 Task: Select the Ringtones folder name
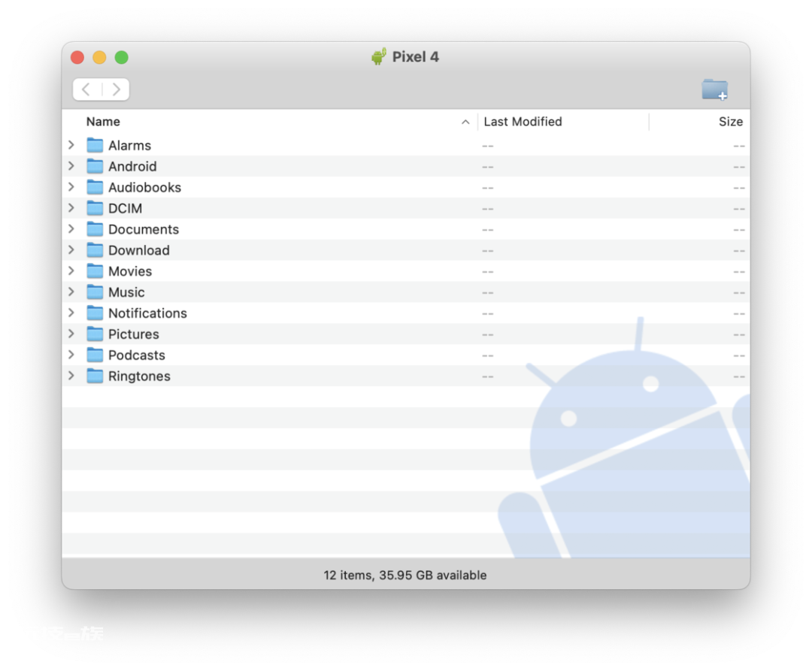click(x=139, y=376)
